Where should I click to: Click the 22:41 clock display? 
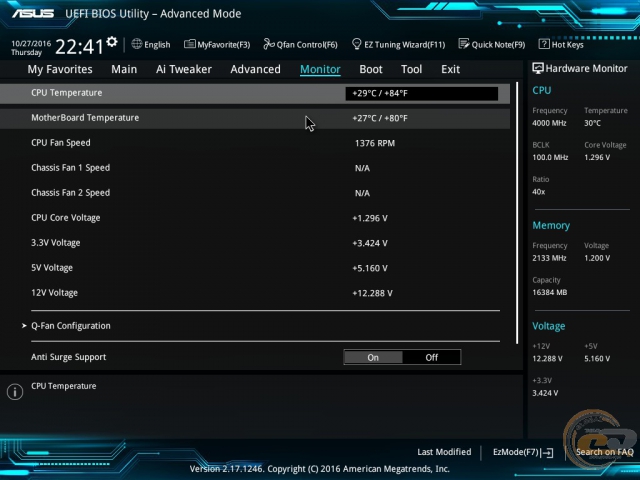click(79, 47)
